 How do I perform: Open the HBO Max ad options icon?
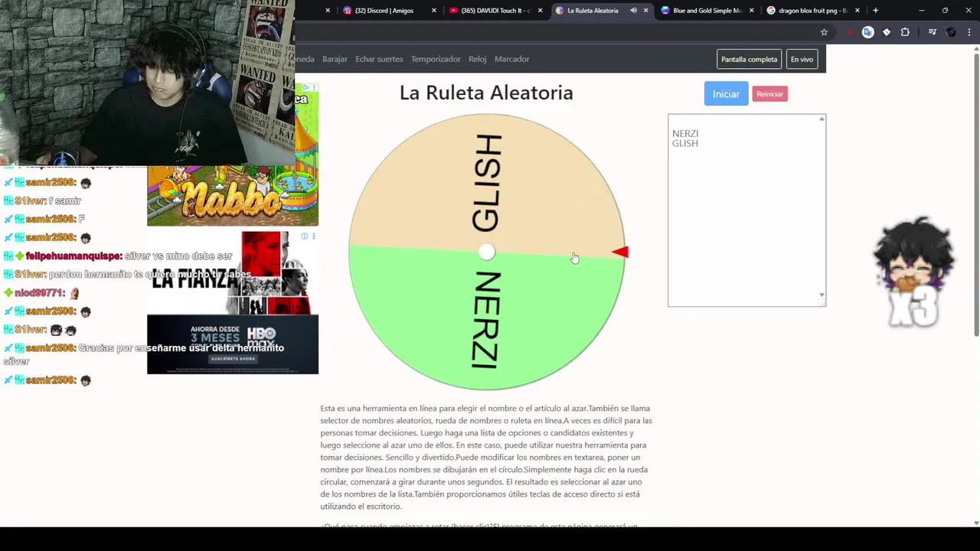pos(313,236)
